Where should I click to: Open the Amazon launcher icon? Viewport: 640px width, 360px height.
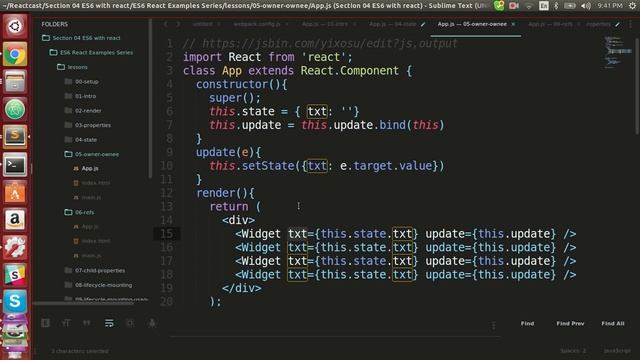pyautogui.click(x=15, y=219)
